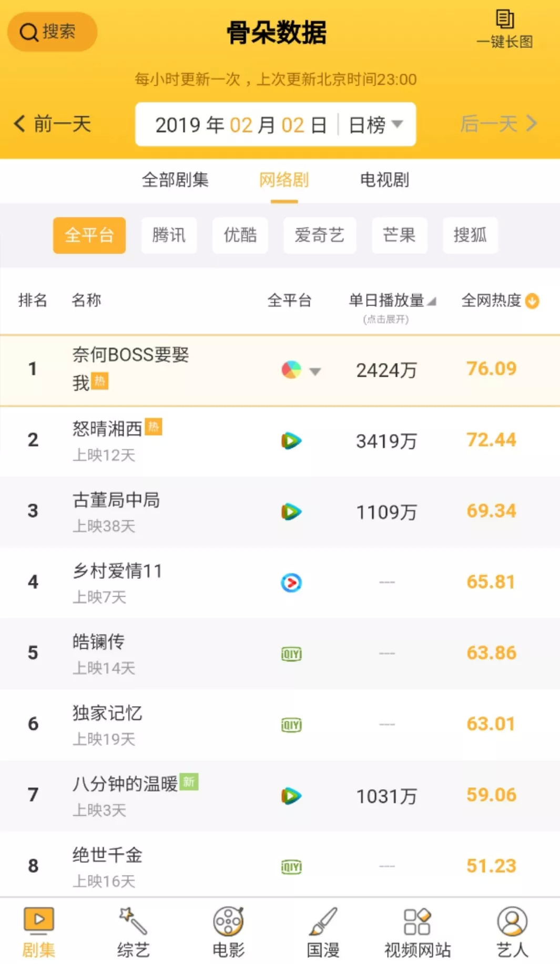This screenshot has width=560, height=964.
Task: Expand platform breakdown for 奈何BOSS要娶我
Action: tap(315, 371)
